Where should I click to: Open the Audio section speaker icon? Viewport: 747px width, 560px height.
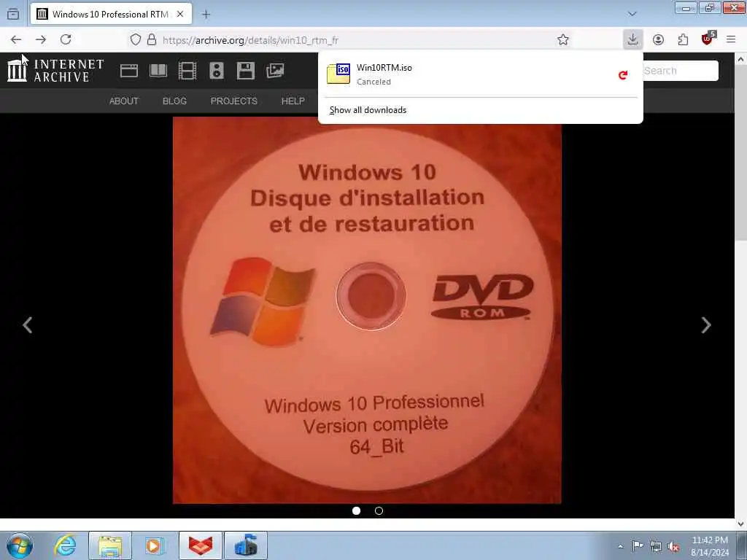click(x=216, y=71)
